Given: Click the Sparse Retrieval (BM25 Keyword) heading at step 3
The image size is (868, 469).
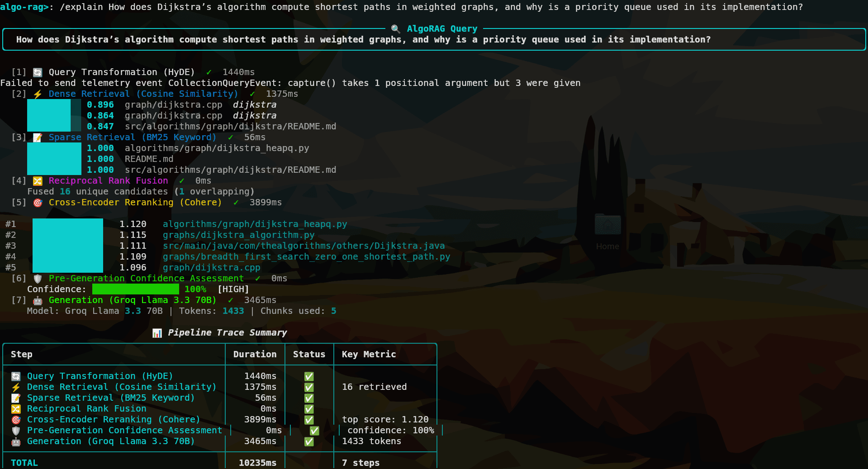Looking at the screenshot, I should (x=132, y=137).
